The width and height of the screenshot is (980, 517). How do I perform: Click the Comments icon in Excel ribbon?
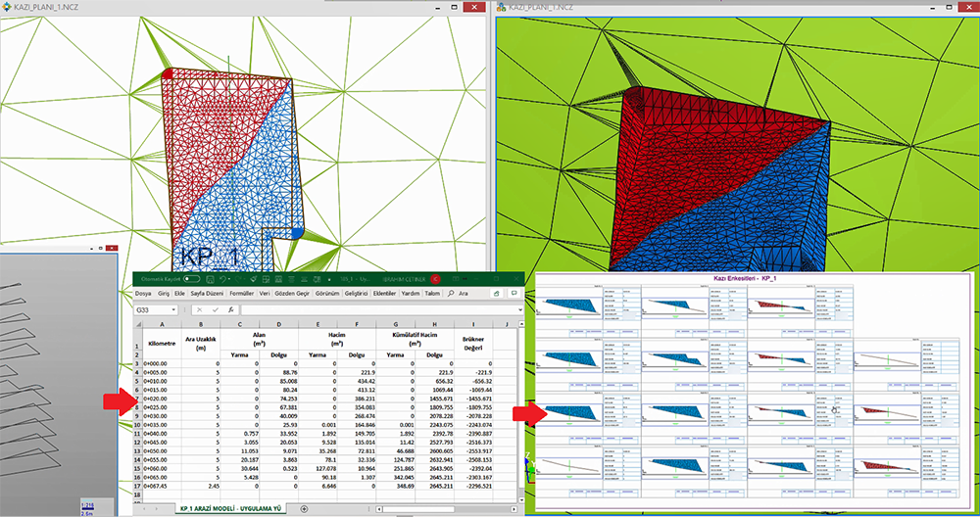point(515,294)
